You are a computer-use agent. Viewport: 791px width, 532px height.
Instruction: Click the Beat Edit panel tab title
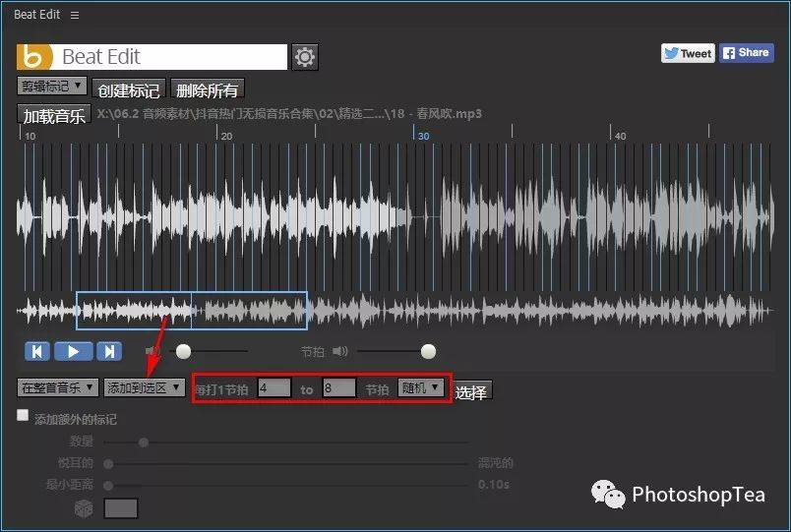point(36,15)
